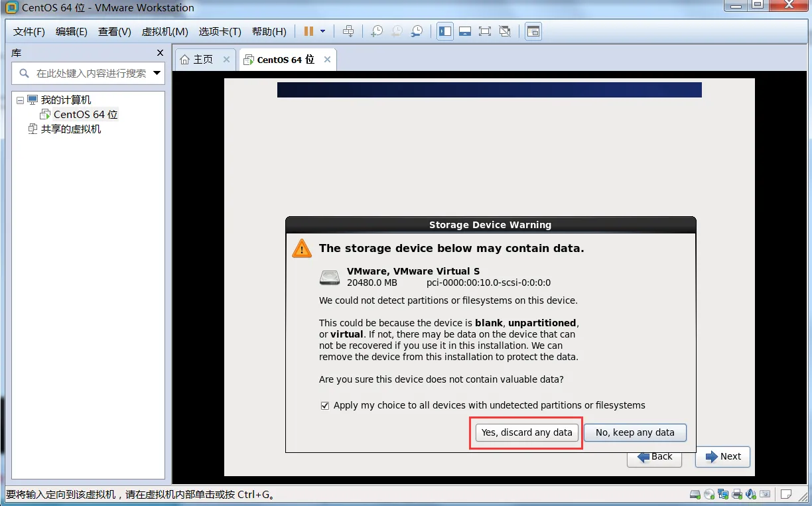Toggle the thumbnail bar view icon

(465, 31)
